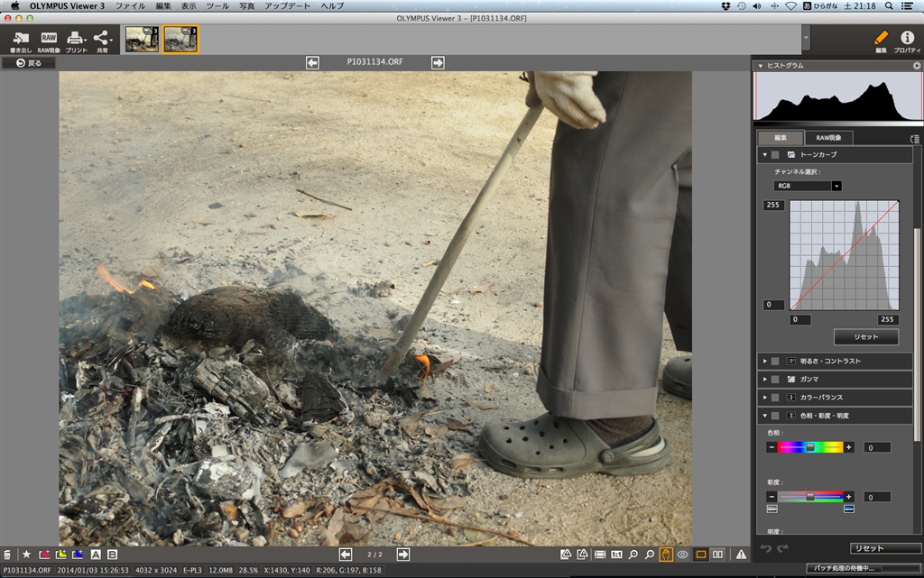The height and width of the screenshot is (578, 924).
Task: Toggle the カラーバランス checkbox
Action: click(775, 397)
